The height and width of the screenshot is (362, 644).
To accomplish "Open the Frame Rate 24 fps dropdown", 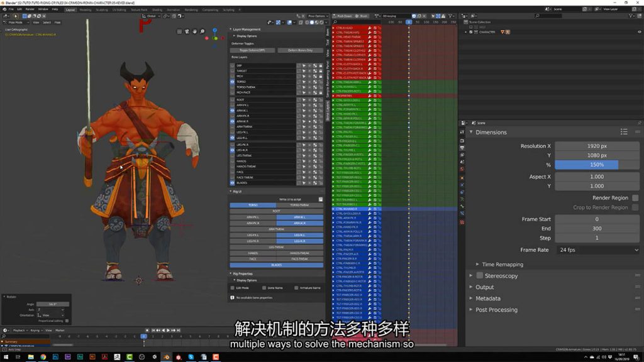I will point(597,250).
